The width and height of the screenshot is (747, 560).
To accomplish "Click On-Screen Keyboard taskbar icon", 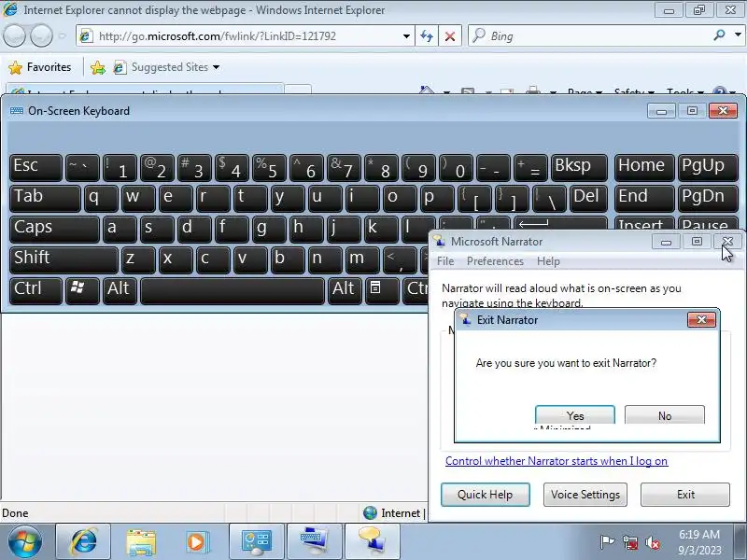I will pos(314,542).
